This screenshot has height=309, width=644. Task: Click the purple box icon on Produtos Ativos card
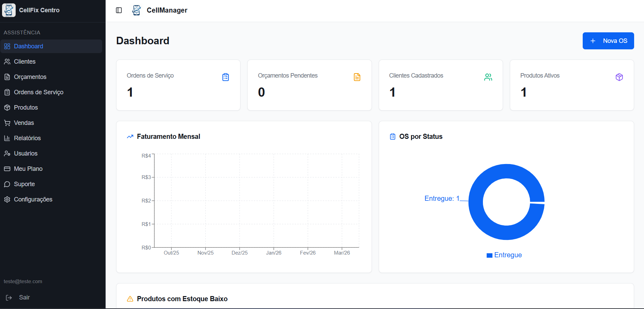tap(619, 77)
